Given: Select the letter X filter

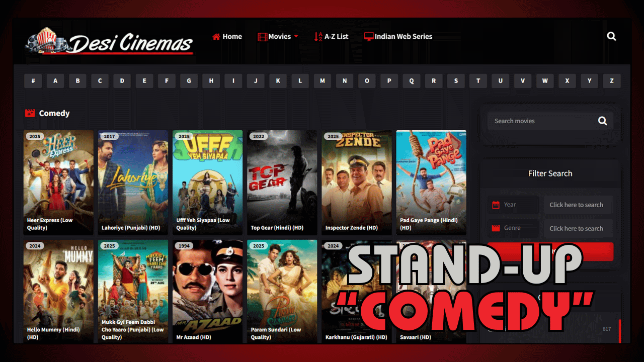Looking at the screenshot, I should coord(567,81).
